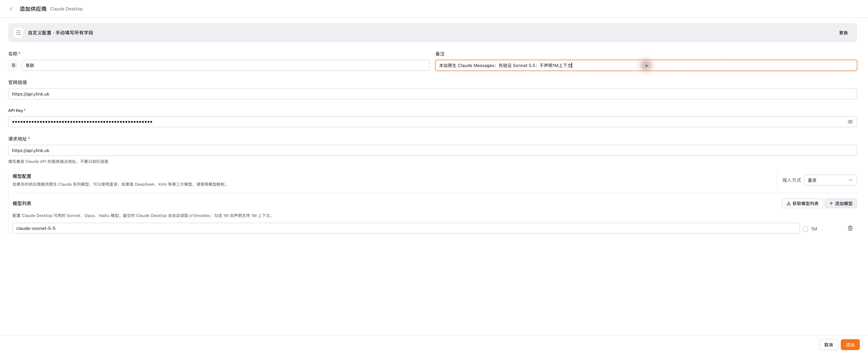
Task: Focus the 请求地址 input field
Action: pyautogui.click(x=432, y=150)
